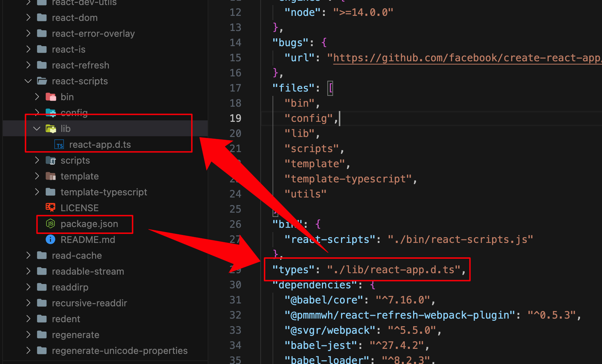Click the "utils" array entry
Image resolution: width=602 pixels, height=364 pixels.
(306, 194)
